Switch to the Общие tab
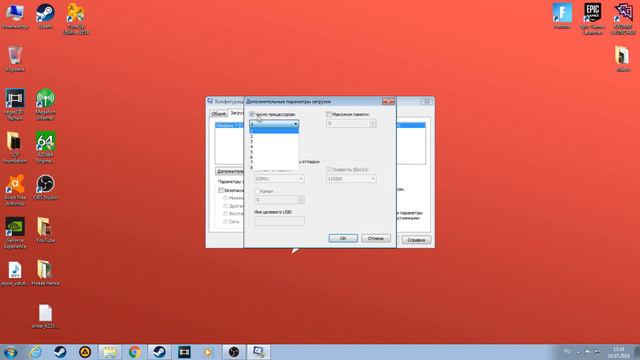The height and width of the screenshot is (360, 640). click(x=218, y=113)
